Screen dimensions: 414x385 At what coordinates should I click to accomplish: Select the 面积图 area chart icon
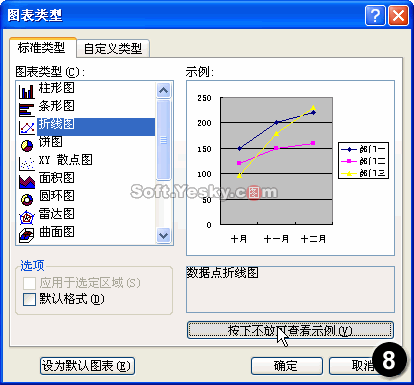27,181
